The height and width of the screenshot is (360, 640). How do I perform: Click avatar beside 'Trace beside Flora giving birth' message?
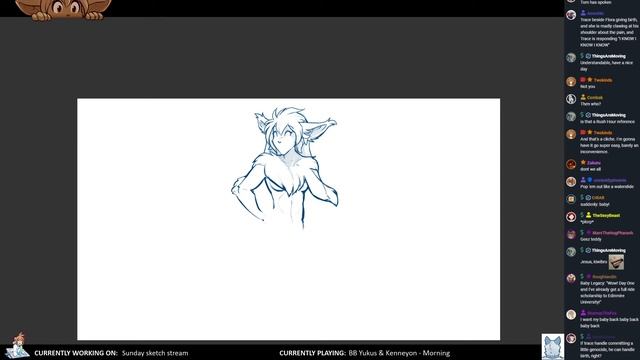(571, 15)
